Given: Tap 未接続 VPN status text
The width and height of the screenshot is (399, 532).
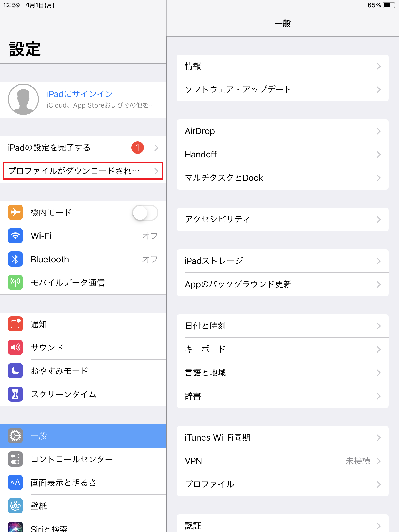Looking at the screenshot, I should [x=358, y=461].
